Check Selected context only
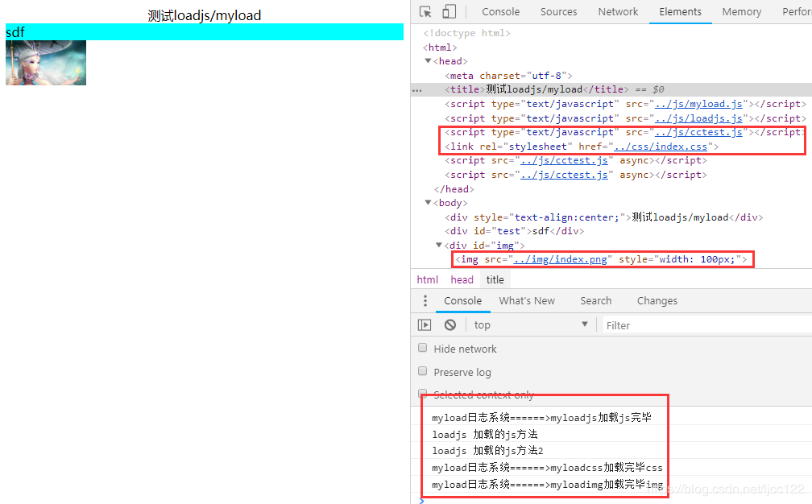The width and height of the screenshot is (812, 504). tap(422, 395)
